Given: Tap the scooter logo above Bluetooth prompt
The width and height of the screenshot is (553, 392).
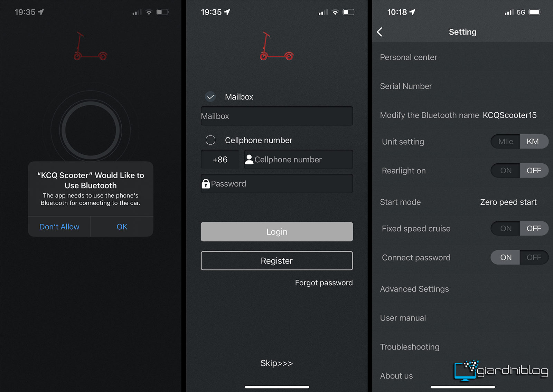Looking at the screenshot, I should (x=91, y=46).
